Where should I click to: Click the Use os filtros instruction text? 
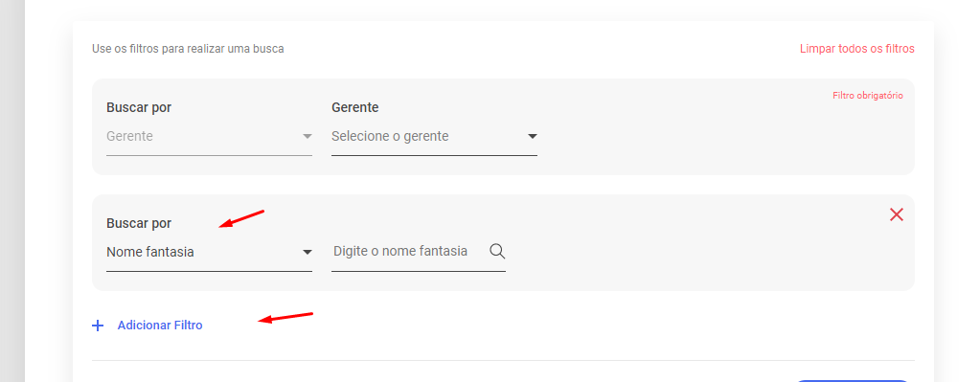tap(188, 49)
